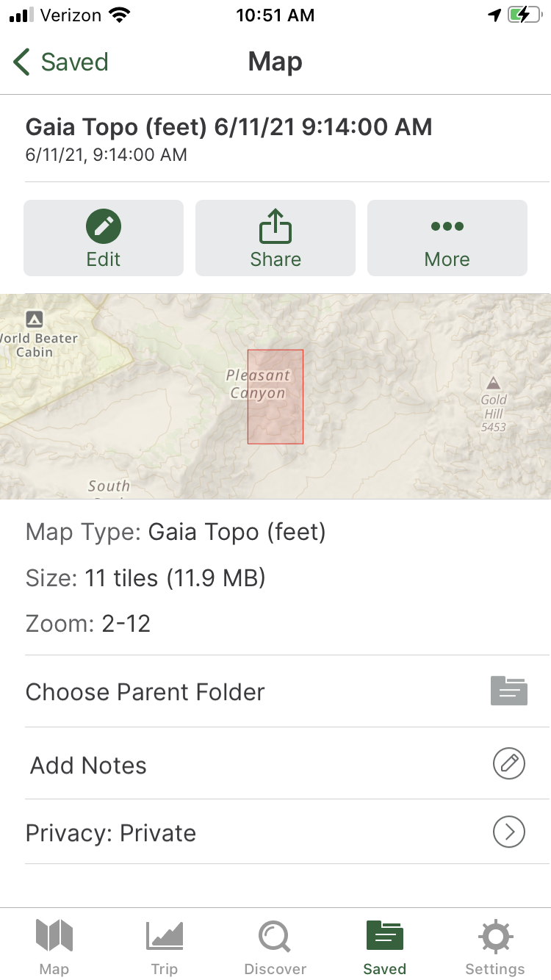Tap the location arrow in status bar
551x980 pixels.
494,15
